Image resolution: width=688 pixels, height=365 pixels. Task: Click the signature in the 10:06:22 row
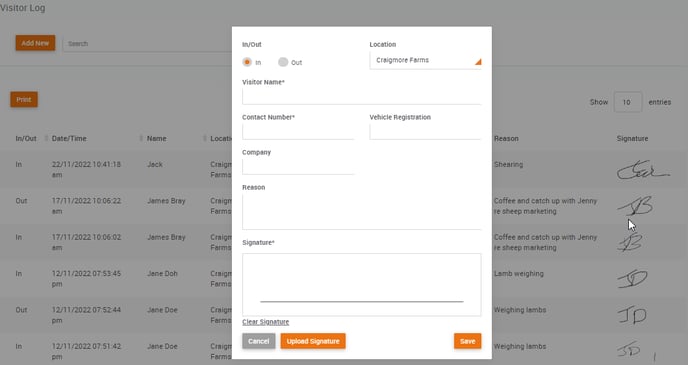[x=635, y=206]
